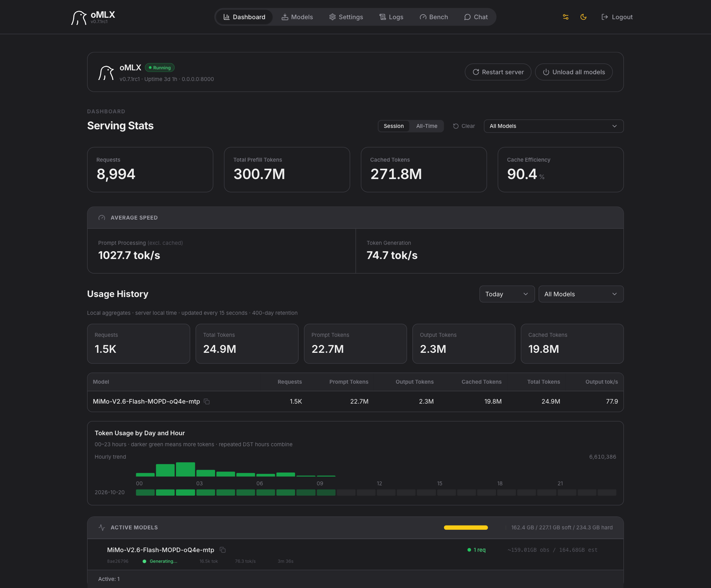711x588 pixels.
Task: Open All Models dropdown in Usage History
Action: (581, 294)
